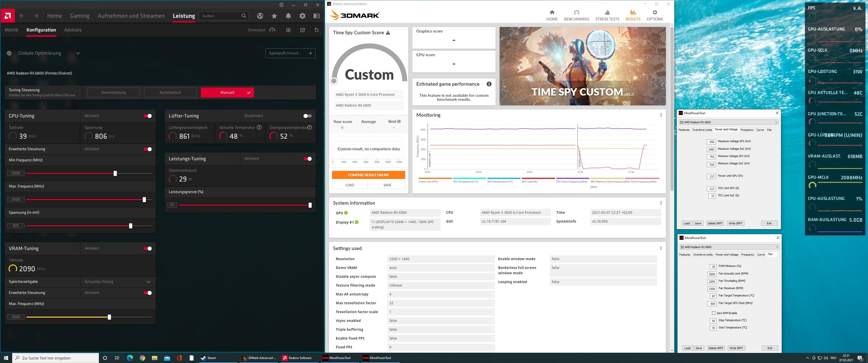Open File Explorer from the taskbar
The height and width of the screenshot is (363, 868).
[x=155, y=358]
